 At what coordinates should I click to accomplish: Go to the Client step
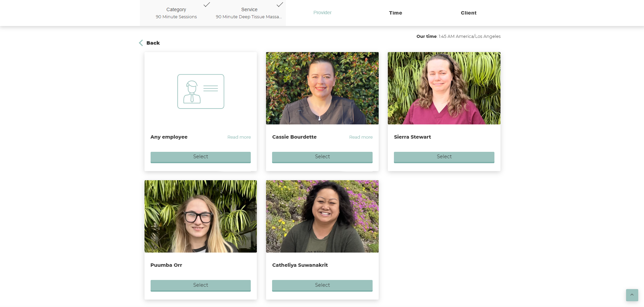click(468, 13)
